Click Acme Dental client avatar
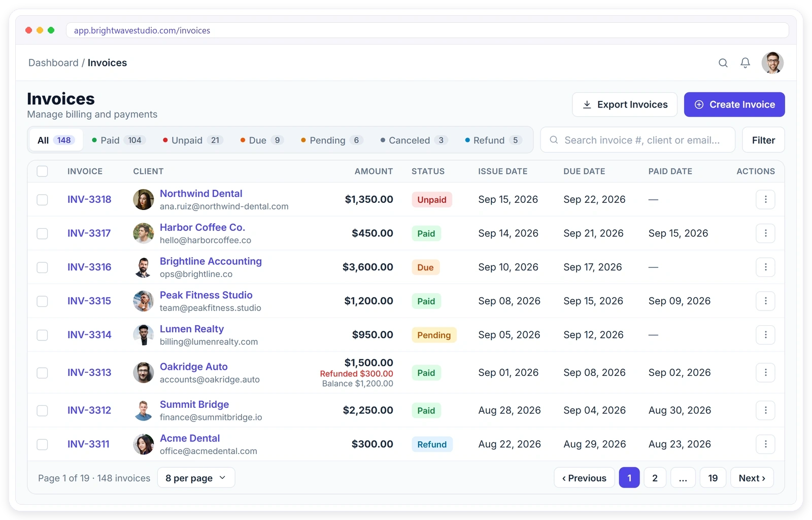This screenshot has width=812, height=520. click(x=144, y=444)
